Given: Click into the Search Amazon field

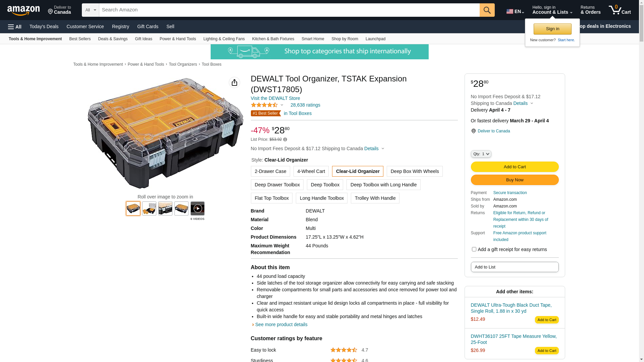Looking at the screenshot, I should [x=289, y=10].
